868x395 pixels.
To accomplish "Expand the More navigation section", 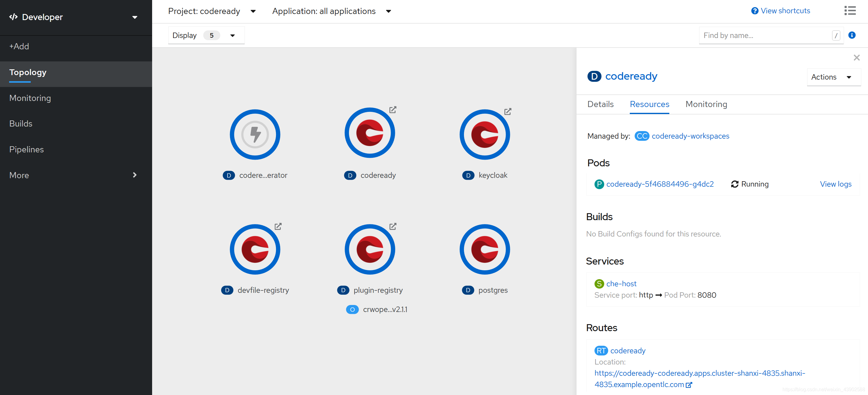I will [76, 175].
